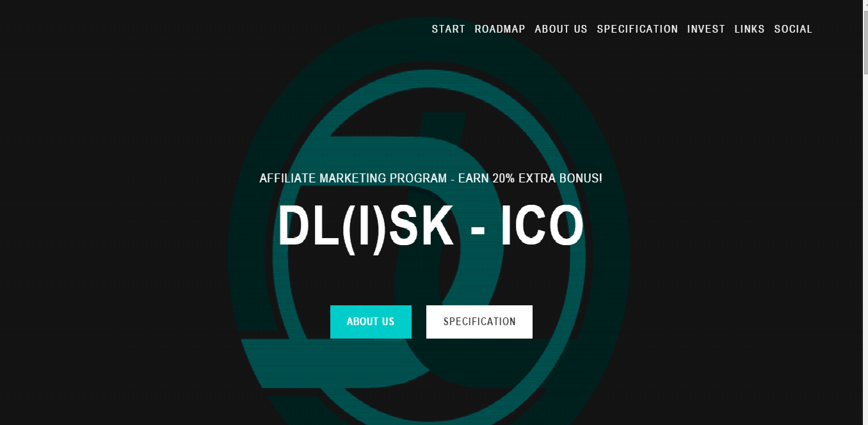Click the word ICO in the headline

coord(542,227)
